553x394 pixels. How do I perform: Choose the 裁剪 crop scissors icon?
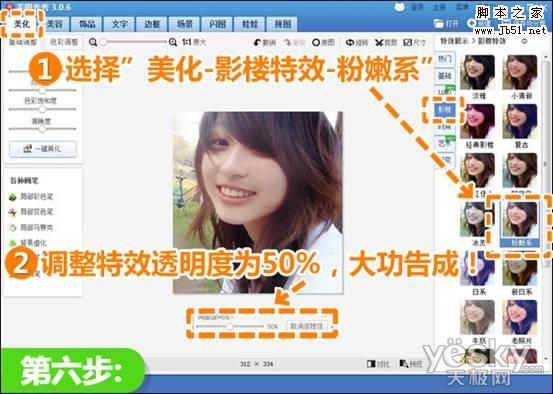[379, 42]
